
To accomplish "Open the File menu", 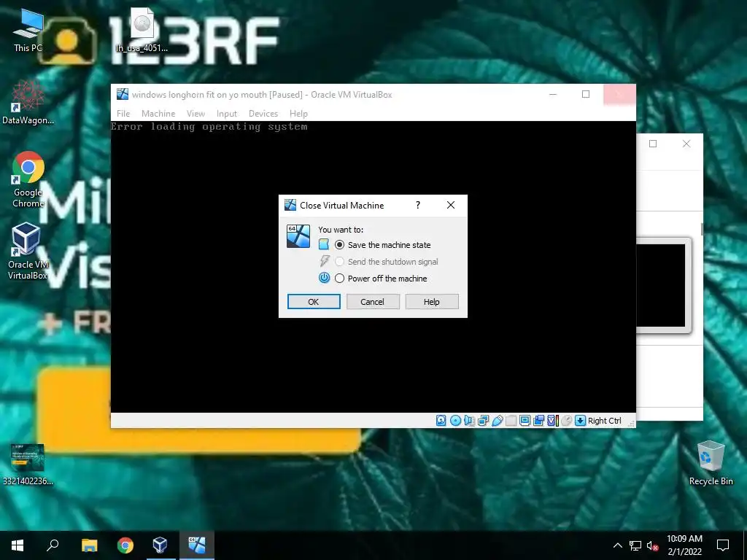I will pyautogui.click(x=123, y=113).
